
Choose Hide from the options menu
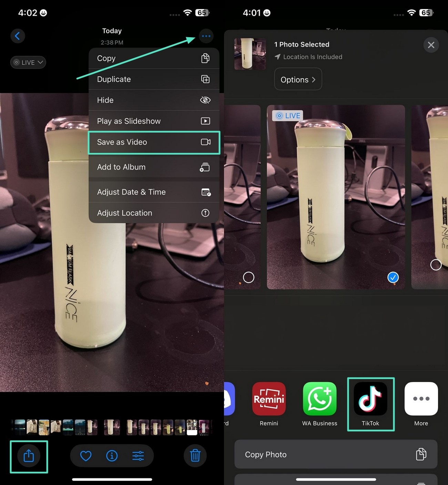(154, 100)
